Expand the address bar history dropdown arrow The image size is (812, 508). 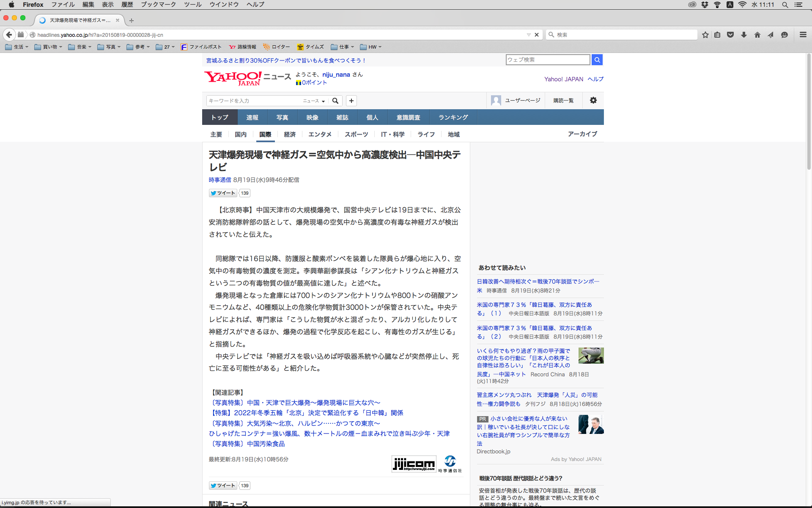tap(529, 35)
